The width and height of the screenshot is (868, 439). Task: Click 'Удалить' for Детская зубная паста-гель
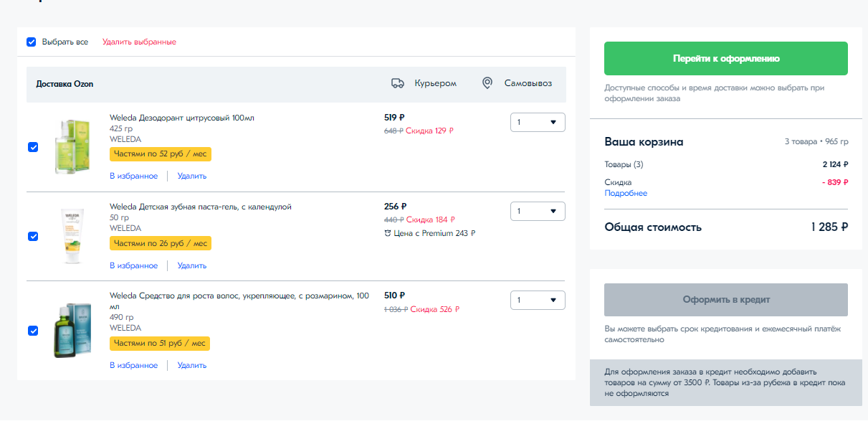[192, 265]
